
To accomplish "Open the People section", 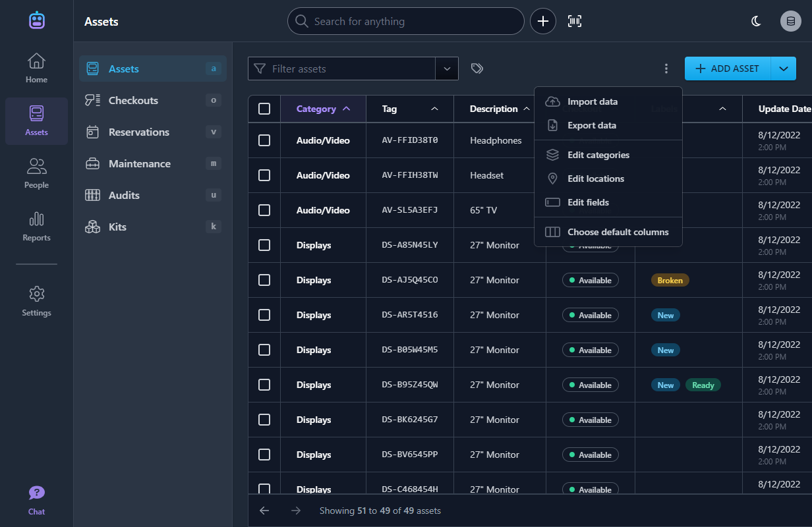I will point(36,174).
